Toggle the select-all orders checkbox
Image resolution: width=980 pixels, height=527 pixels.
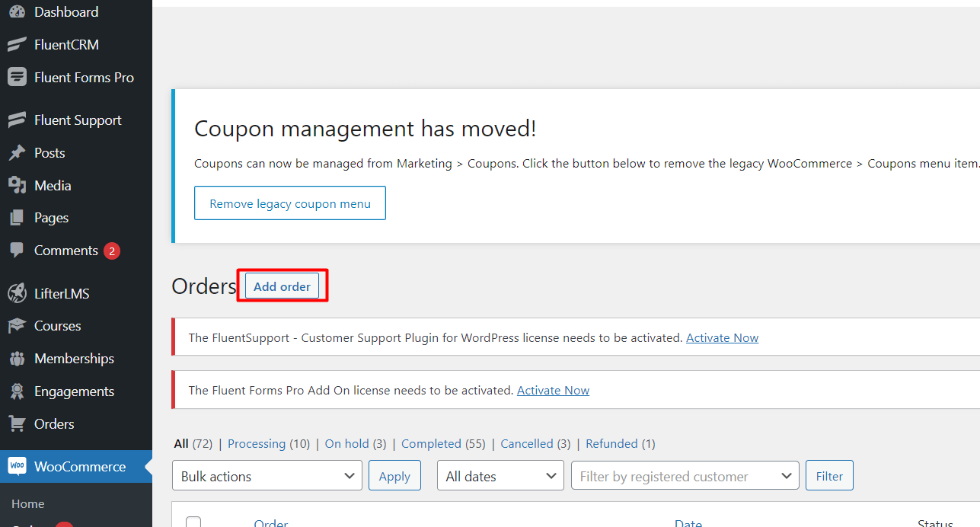click(x=194, y=522)
